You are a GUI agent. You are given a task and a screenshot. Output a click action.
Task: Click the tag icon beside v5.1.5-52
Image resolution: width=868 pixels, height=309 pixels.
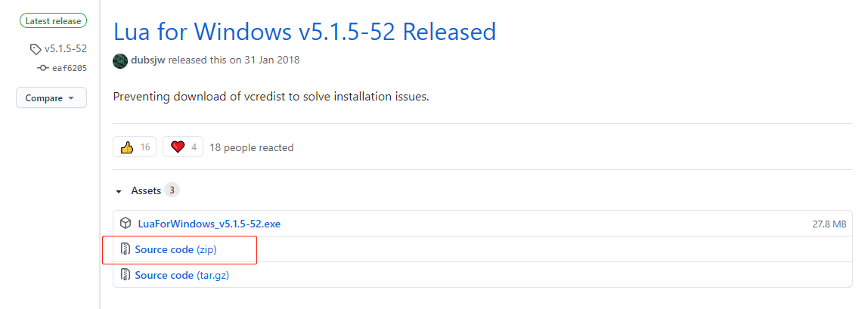(x=36, y=49)
